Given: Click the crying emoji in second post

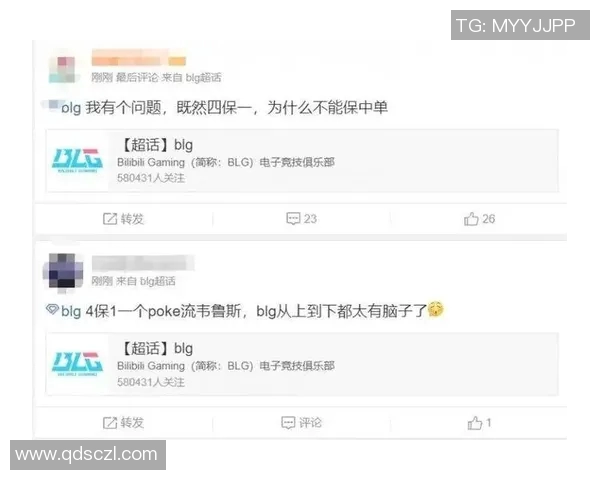Looking at the screenshot, I should tap(435, 309).
